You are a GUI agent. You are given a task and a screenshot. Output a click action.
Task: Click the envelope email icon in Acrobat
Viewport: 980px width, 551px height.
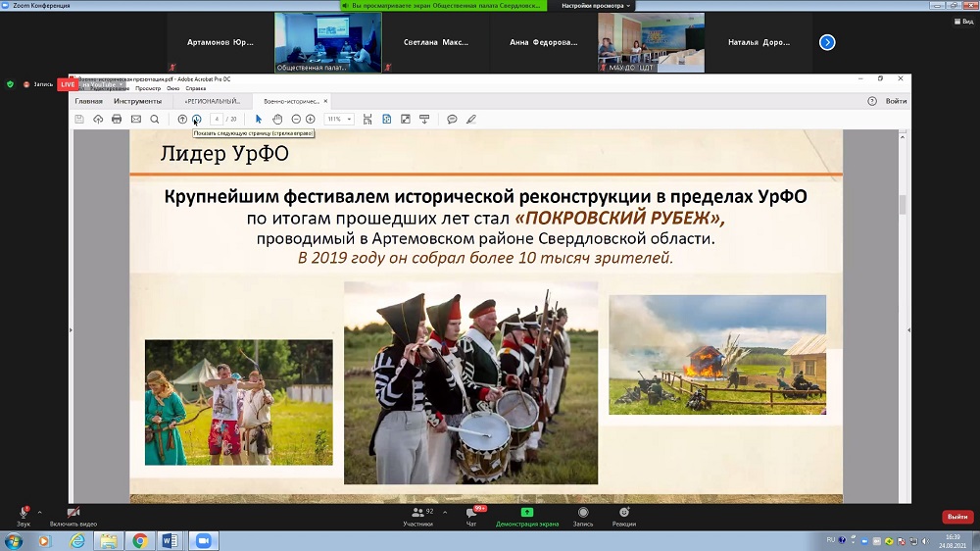click(135, 120)
